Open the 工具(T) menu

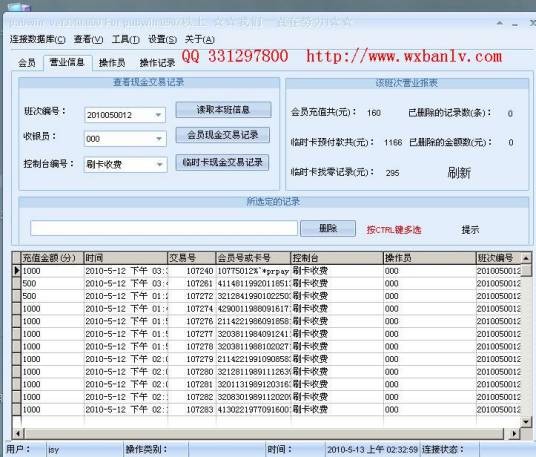click(x=125, y=39)
